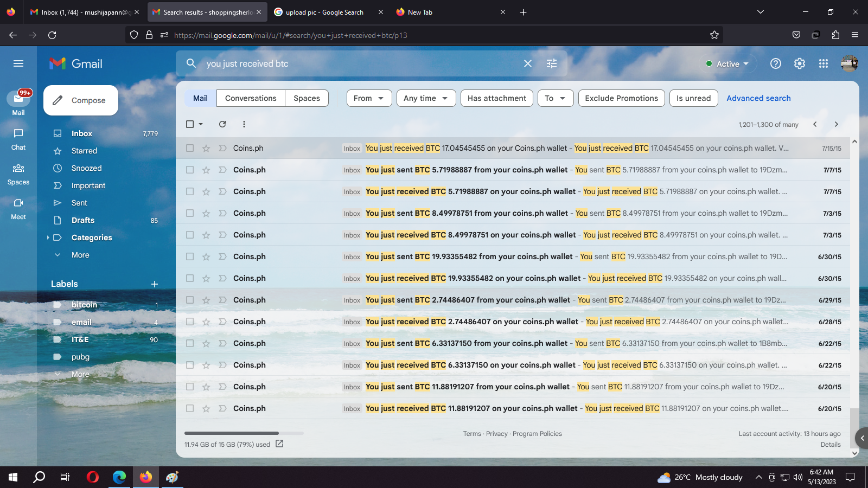Open the More options three-dot menu

tap(244, 124)
